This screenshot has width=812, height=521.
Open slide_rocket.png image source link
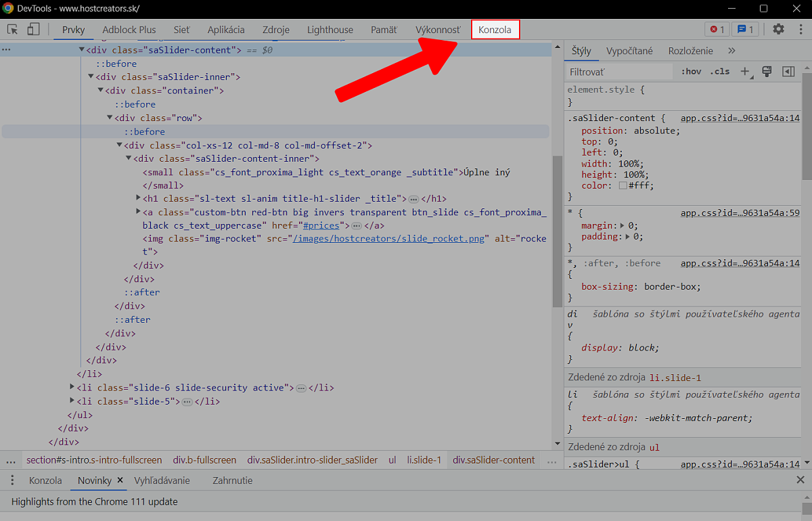pyautogui.click(x=390, y=239)
